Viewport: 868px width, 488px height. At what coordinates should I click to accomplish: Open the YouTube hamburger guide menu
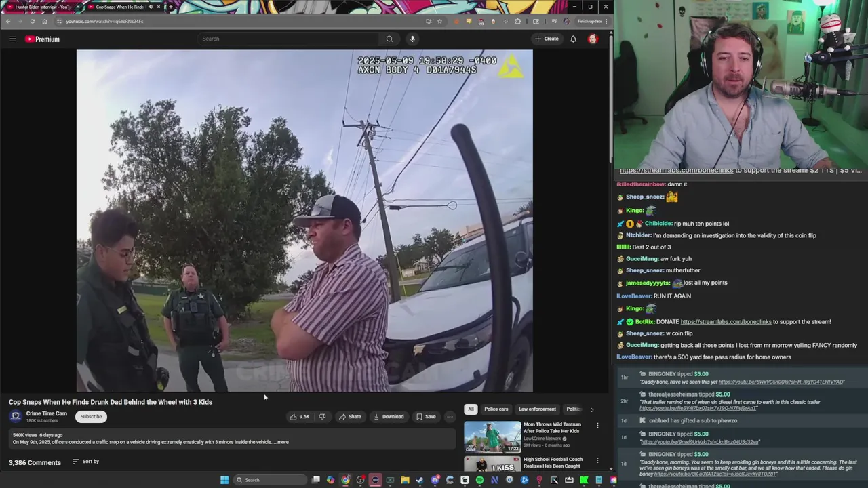click(x=12, y=39)
